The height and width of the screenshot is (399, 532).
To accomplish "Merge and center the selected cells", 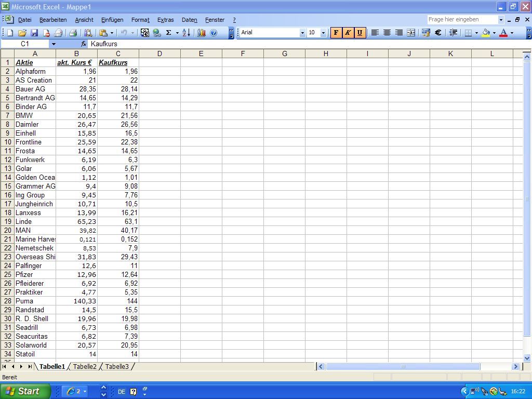I will tap(411, 33).
